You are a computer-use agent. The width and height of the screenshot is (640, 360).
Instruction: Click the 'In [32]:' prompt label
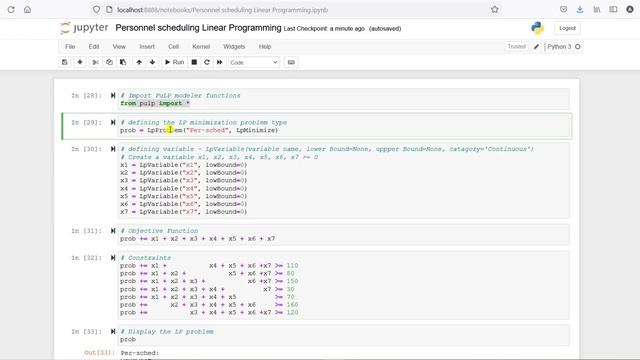(x=87, y=258)
